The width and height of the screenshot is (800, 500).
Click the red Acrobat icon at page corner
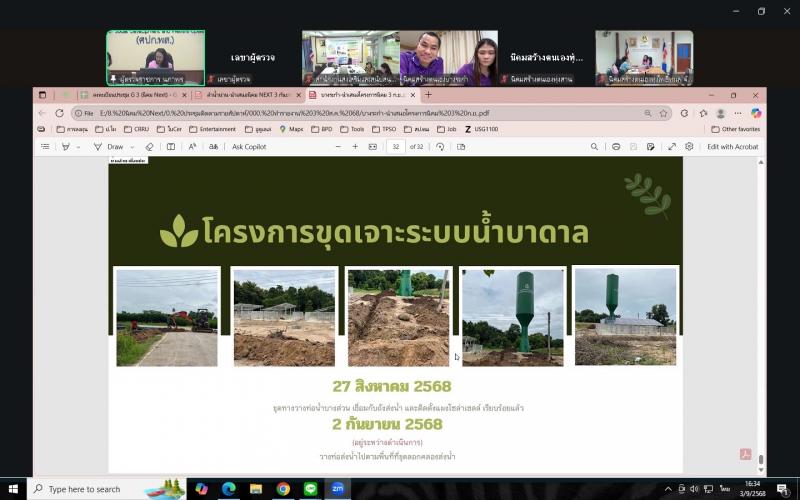[x=745, y=454]
